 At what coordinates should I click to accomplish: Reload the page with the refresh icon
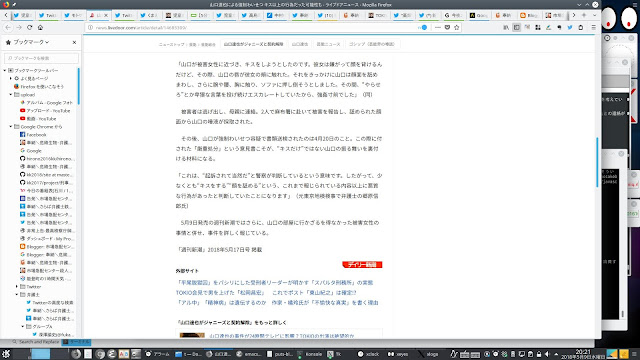tap(29, 27)
